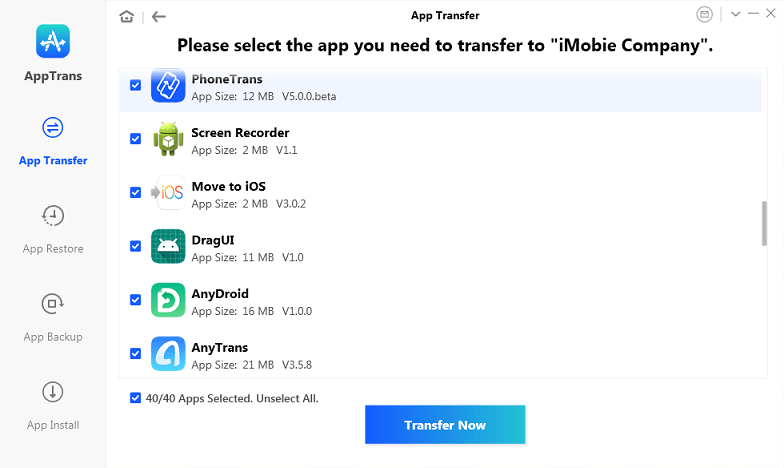Toggle the select all apps checkbox
Viewport: 784px width, 468px height.
[136, 398]
